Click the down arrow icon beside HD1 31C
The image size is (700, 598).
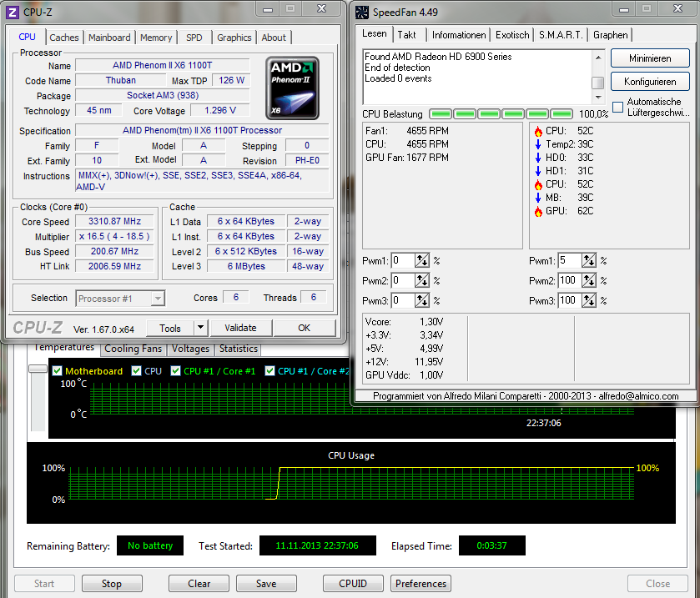(538, 171)
